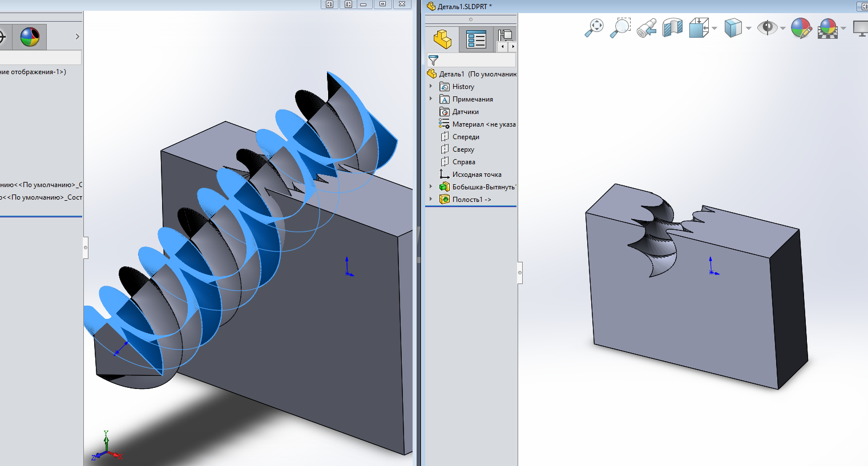The height and width of the screenshot is (466, 868).
Task: Expand the Display Style dropdown arrow
Action: coord(748,28)
